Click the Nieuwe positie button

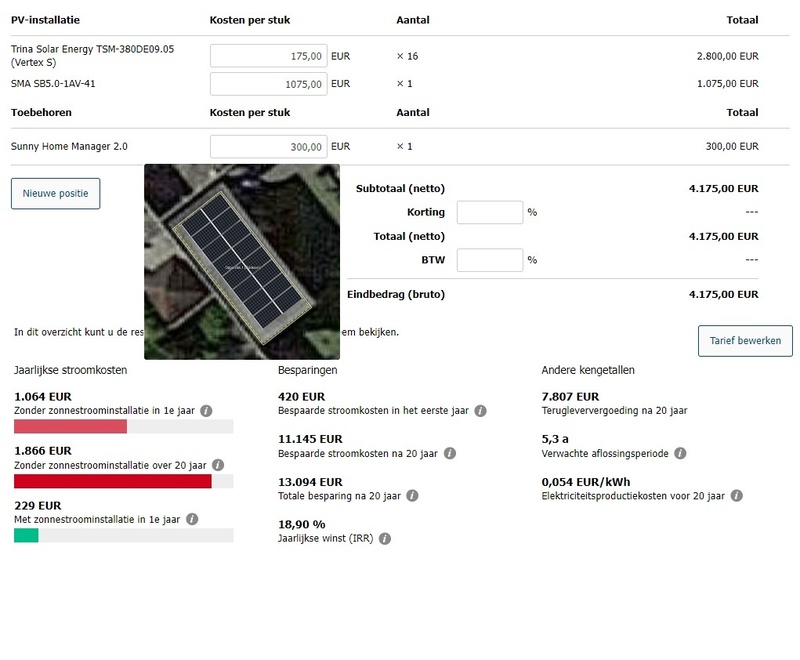(55, 193)
